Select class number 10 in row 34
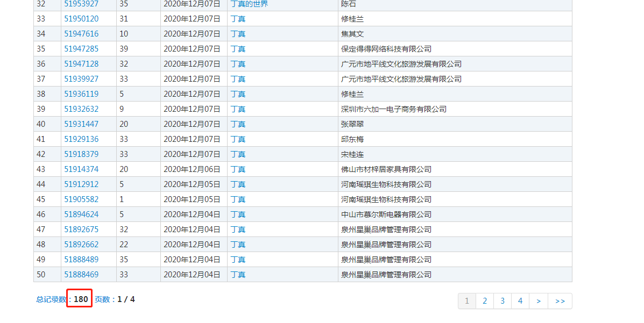The image size is (644, 323). 124,34
